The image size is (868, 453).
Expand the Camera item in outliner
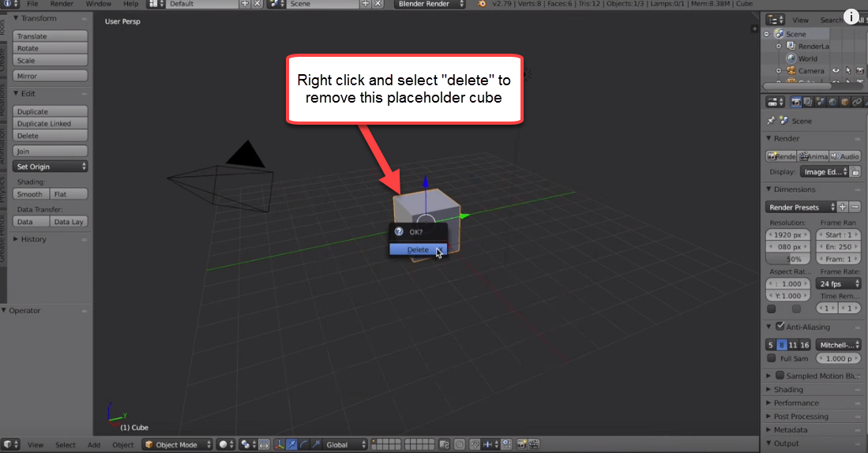(x=778, y=71)
